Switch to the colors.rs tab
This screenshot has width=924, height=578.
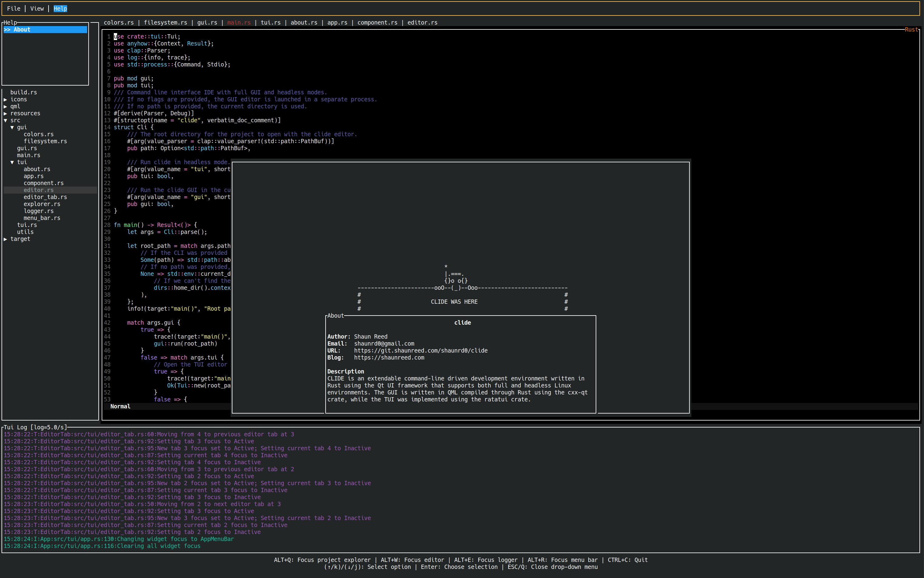(x=119, y=22)
